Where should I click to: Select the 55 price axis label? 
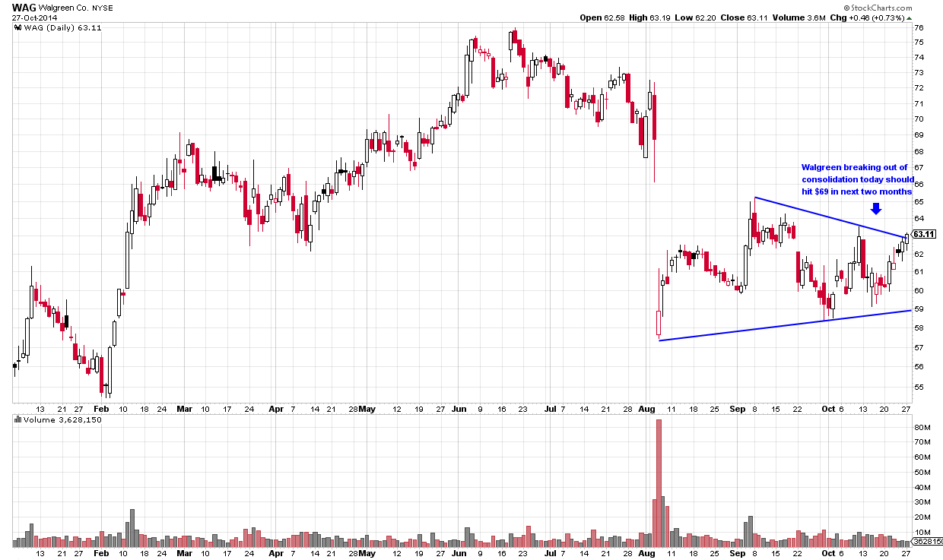919,387
